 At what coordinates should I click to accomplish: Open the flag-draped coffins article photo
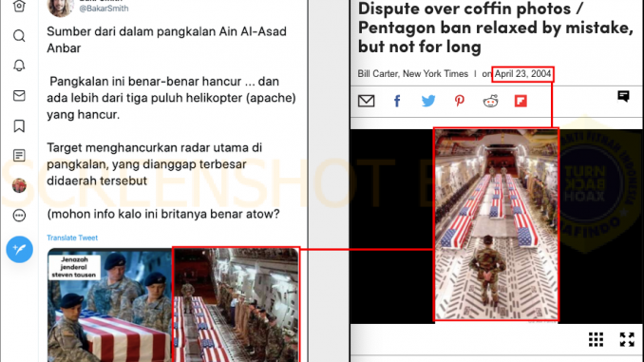[x=496, y=224]
